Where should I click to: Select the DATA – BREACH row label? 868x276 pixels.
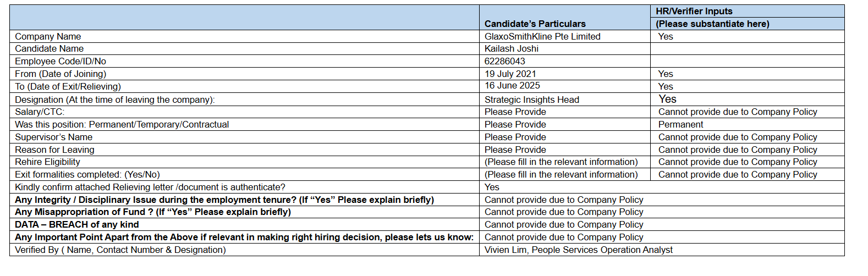pyautogui.click(x=77, y=224)
